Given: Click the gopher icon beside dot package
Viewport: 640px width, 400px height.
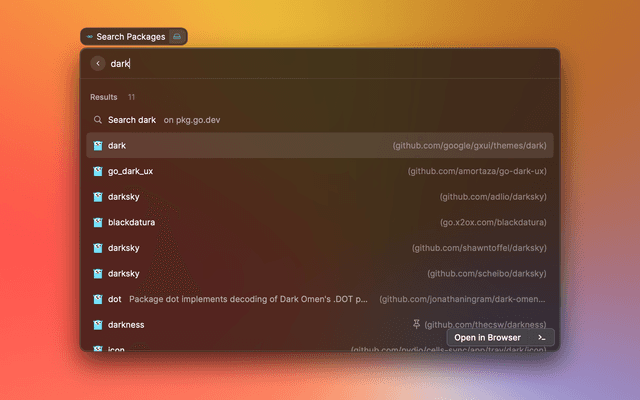Looking at the screenshot, I should 98,299.
